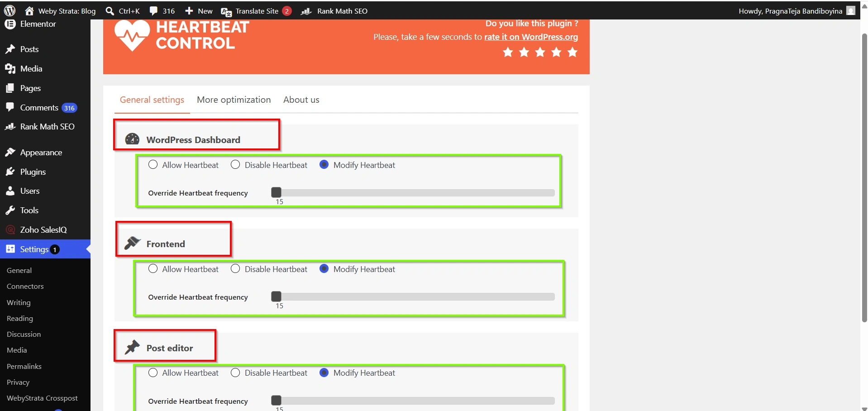Click the Rank Math SEO icon in sidebar
Screen dimensions: 868x411
[10, 127]
